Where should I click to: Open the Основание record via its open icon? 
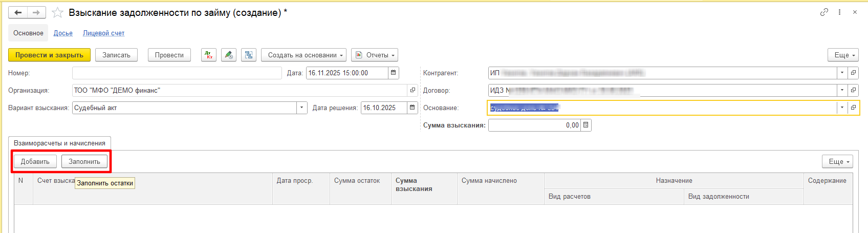tap(853, 108)
